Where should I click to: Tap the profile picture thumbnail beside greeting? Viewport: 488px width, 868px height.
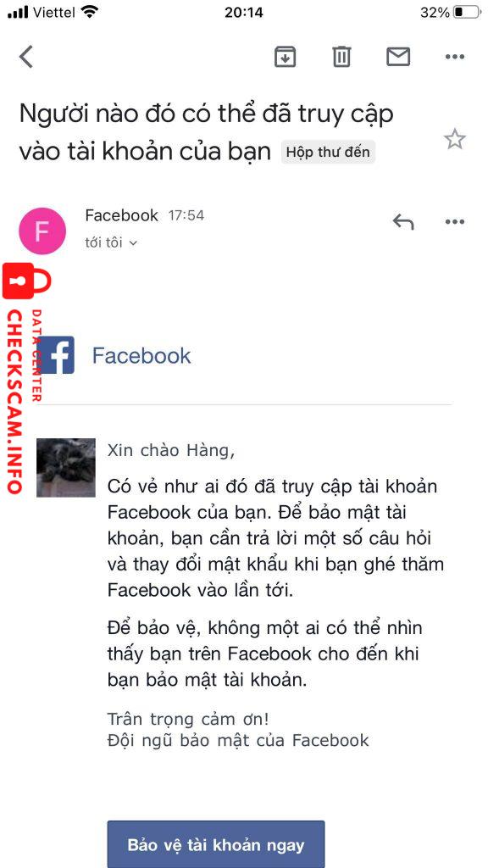(66, 467)
